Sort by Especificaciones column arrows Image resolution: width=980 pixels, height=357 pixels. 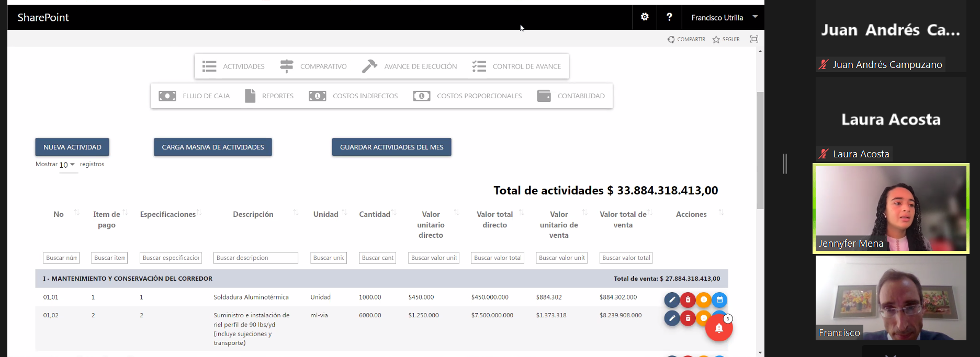point(199,212)
